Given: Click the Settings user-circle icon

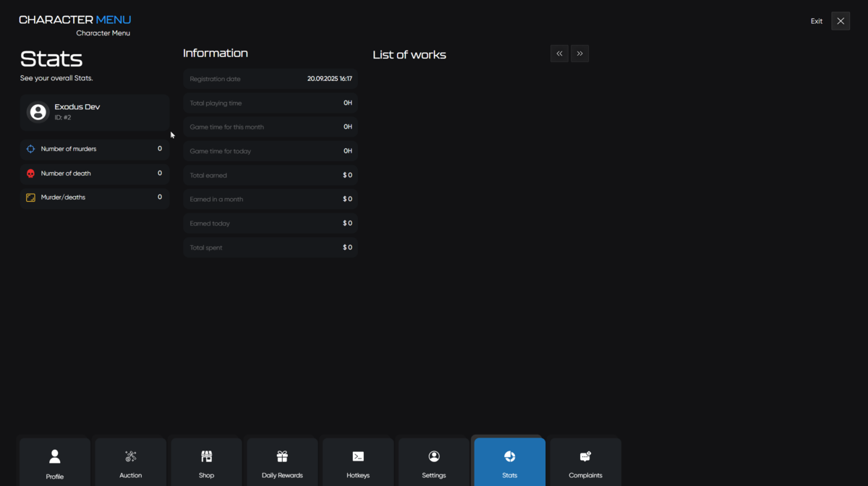Looking at the screenshot, I should click(x=434, y=456).
